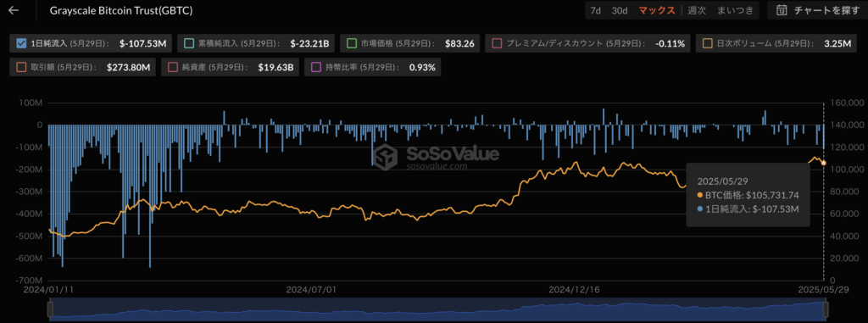
Task: Enable the プレミアム/ディスカウント checkbox
Action: tap(497, 42)
